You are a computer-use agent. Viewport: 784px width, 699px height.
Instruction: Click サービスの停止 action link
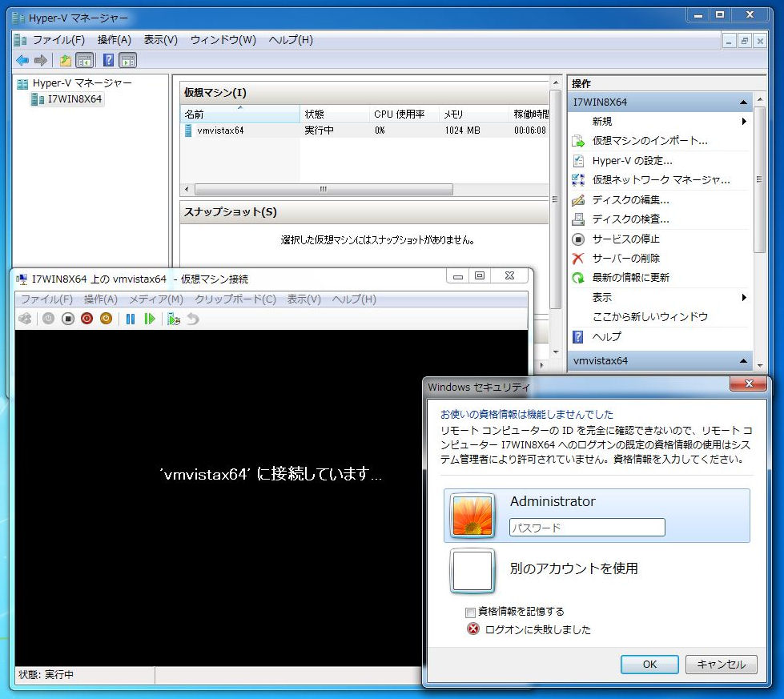(625, 239)
